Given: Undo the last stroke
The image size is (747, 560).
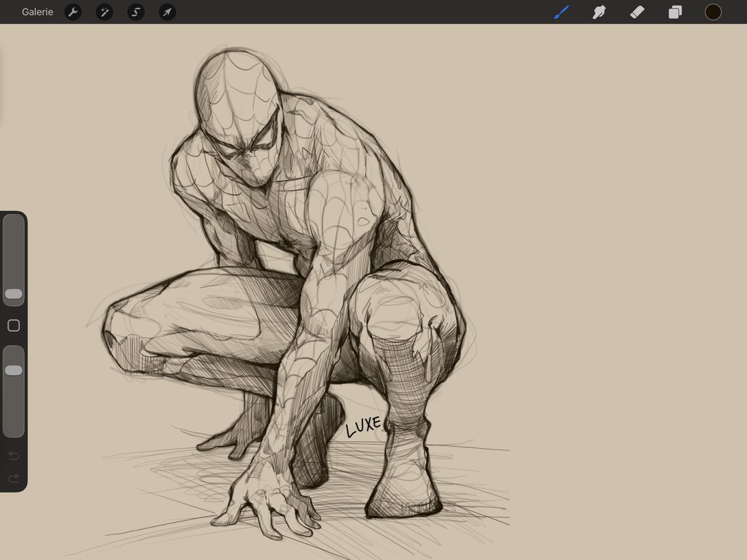Looking at the screenshot, I should click(14, 456).
